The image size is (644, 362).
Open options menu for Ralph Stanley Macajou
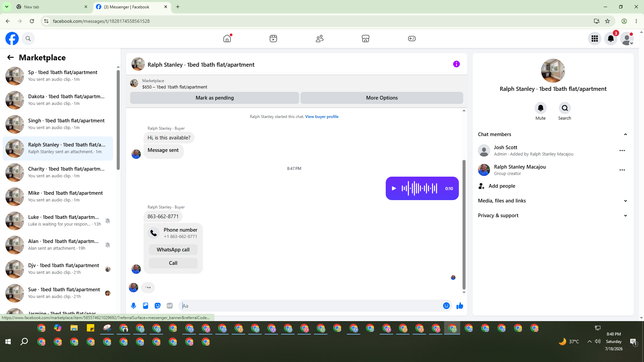pos(622,170)
